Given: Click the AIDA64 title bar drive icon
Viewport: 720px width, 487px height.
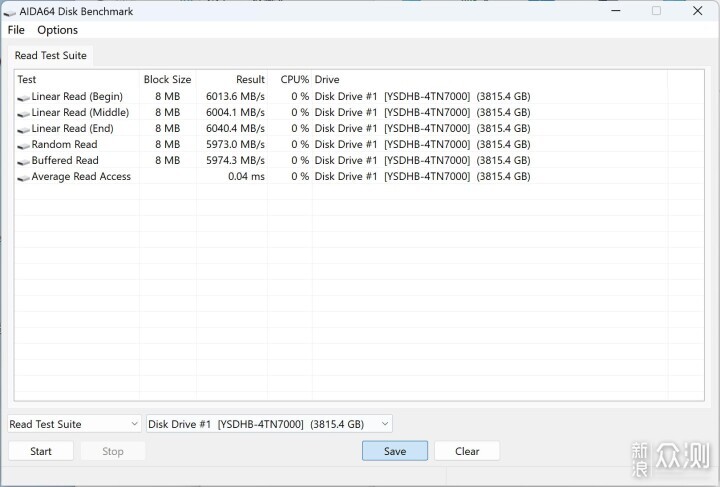Looking at the screenshot, I should click(x=10, y=13).
